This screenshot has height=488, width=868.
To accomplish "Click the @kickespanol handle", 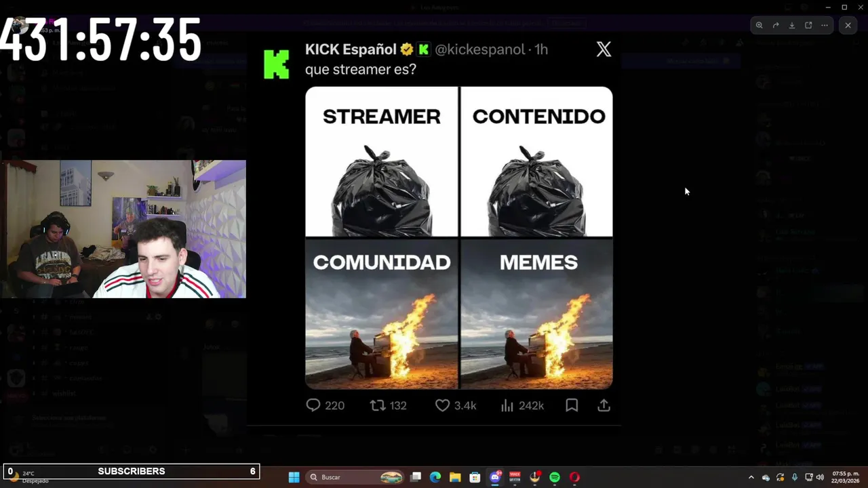I will (479, 49).
